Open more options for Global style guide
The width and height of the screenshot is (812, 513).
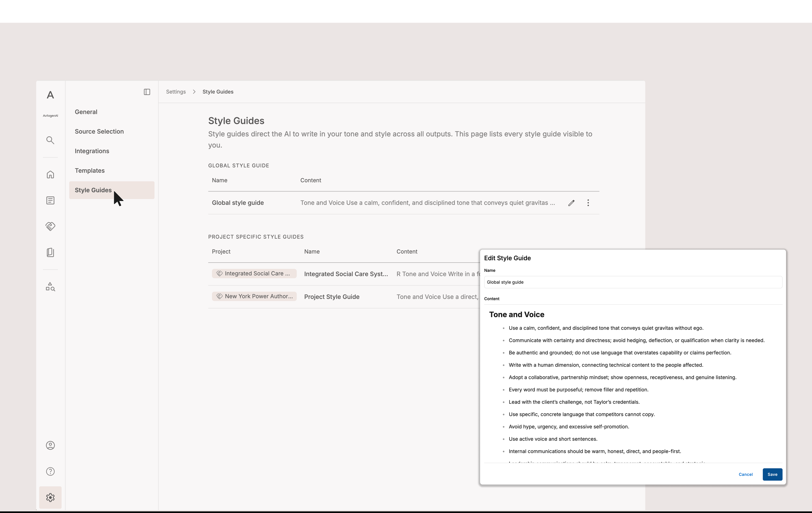588,203
